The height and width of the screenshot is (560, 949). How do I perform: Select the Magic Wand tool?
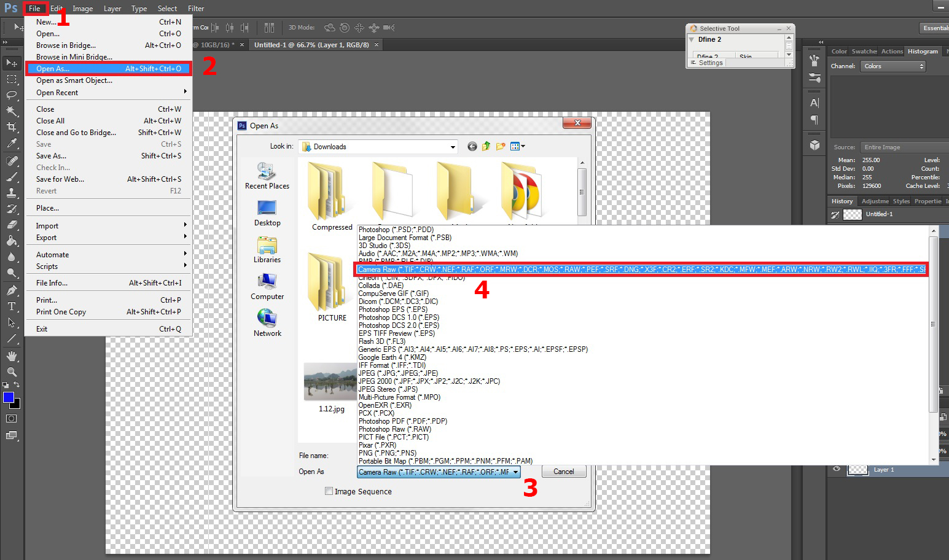point(12,111)
